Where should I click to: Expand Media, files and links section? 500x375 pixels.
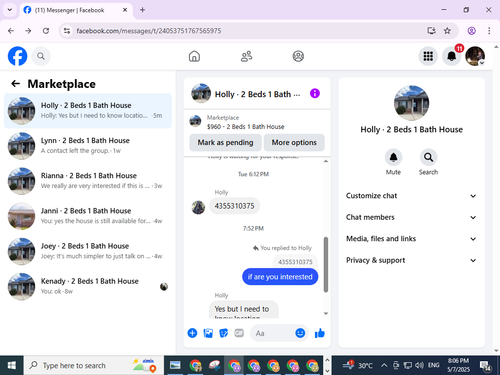pos(411,239)
